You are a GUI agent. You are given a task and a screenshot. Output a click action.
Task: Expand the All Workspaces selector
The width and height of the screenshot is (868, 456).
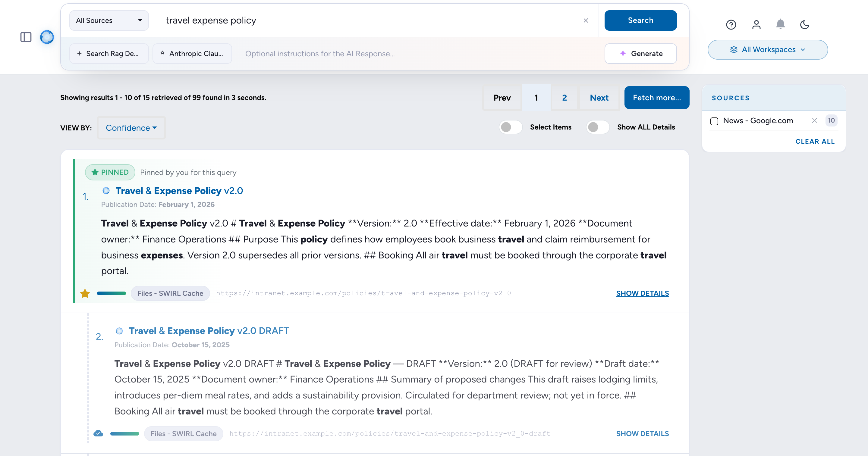pyautogui.click(x=768, y=49)
